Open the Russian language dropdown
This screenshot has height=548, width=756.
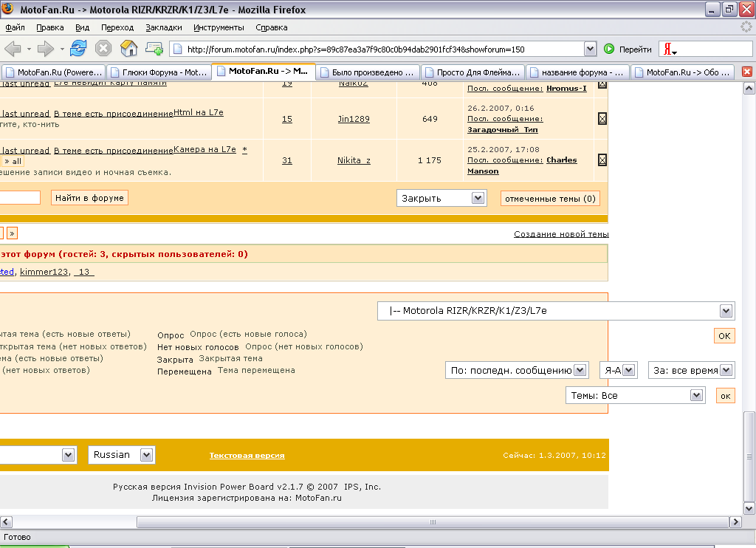[x=121, y=455]
